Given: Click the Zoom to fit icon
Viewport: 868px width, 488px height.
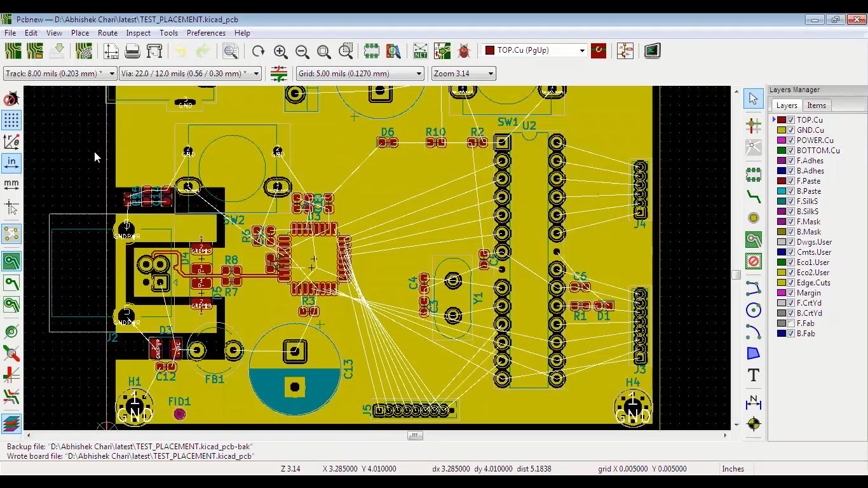Looking at the screenshot, I should coord(324,51).
